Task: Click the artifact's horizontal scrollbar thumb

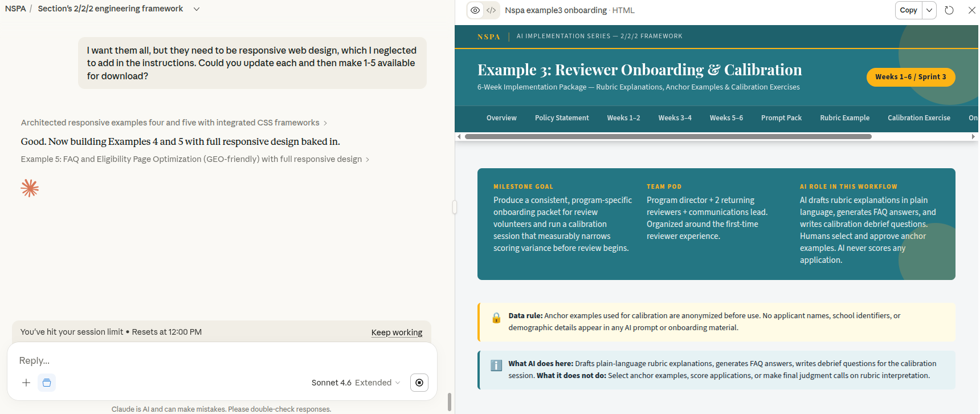Action: (668, 137)
